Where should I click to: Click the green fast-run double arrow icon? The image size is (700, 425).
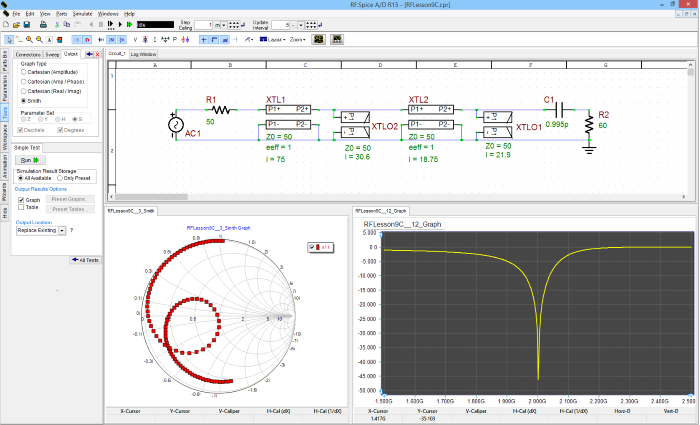[x=129, y=25]
